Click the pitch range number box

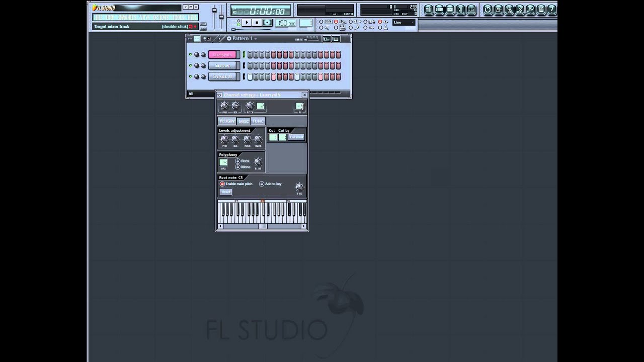tap(261, 106)
